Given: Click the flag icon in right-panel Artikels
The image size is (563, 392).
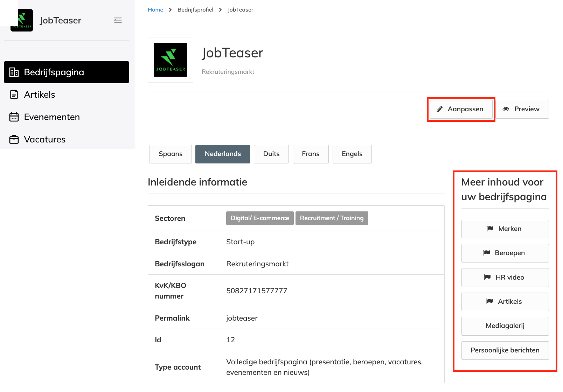Looking at the screenshot, I should pos(490,301).
